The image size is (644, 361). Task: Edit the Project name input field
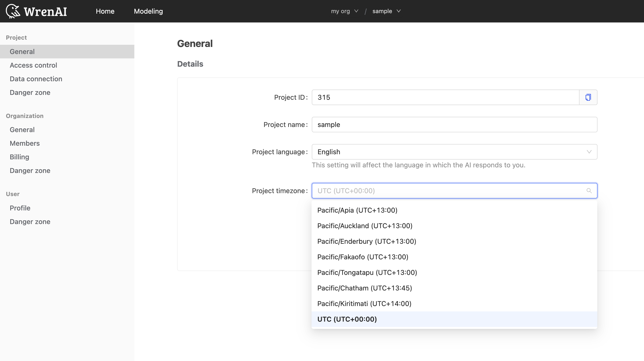click(454, 125)
